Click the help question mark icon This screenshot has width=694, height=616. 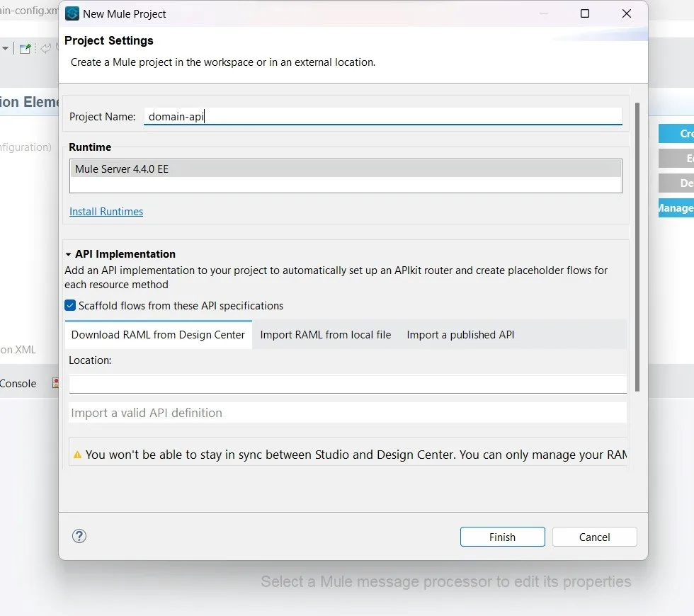pyautogui.click(x=79, y=537)
